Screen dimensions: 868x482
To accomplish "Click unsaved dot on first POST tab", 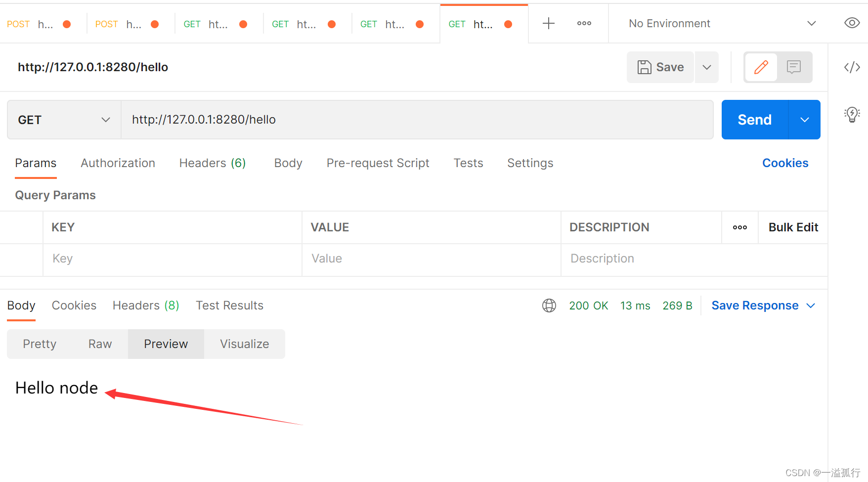I will click(67, 24).
